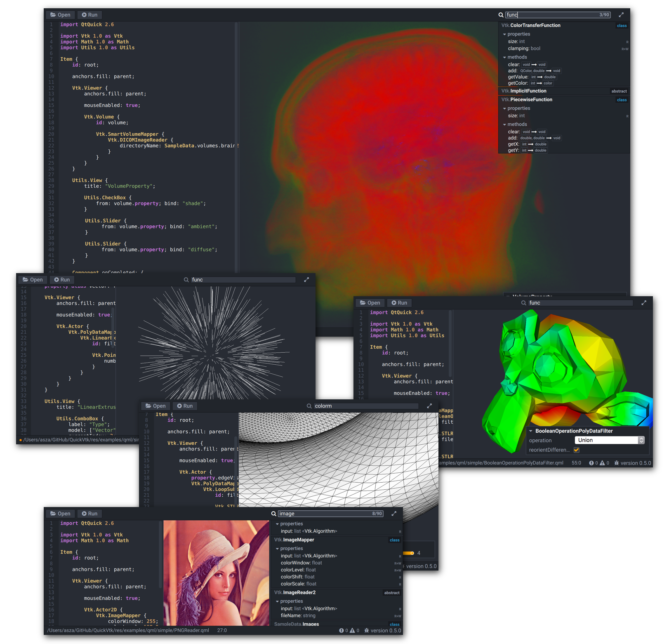Click Run in the PNGReader window
Image resolution: width=669 pixels, height=644 pixels.
click(90, 514)
